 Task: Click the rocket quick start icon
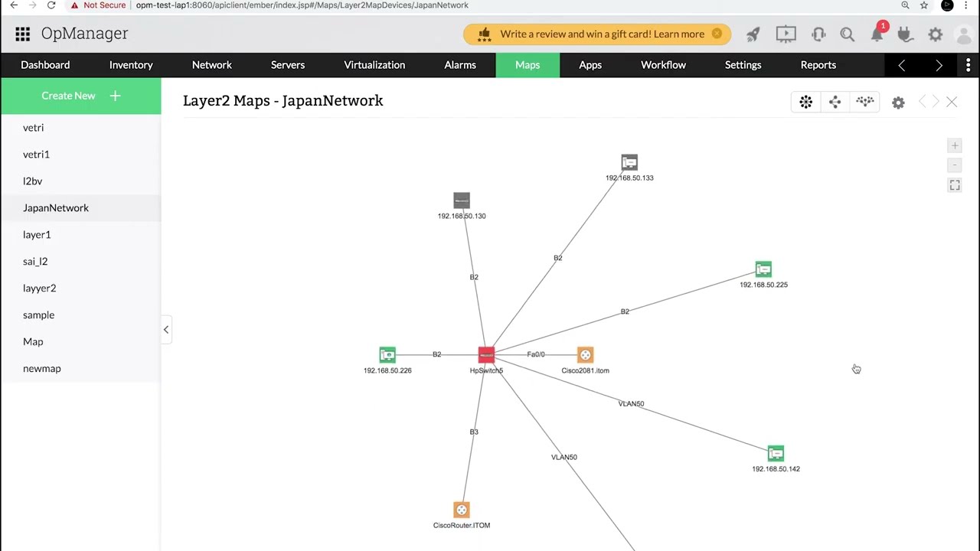[x=753, y=34]
